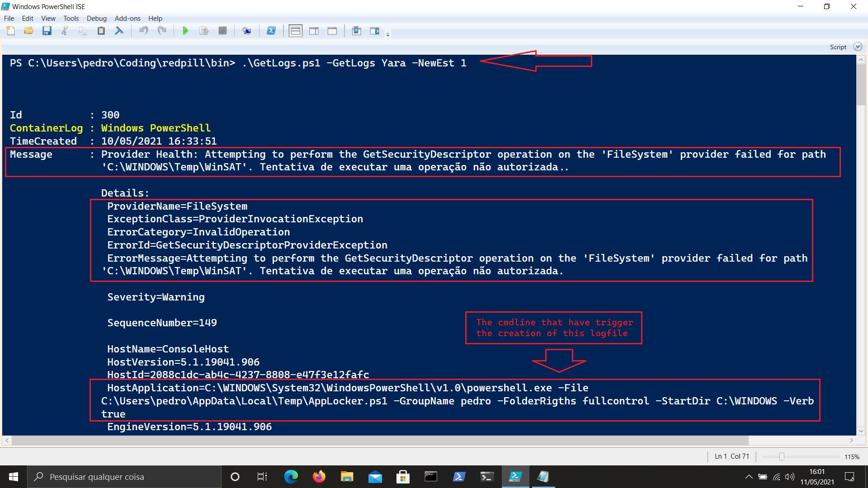The height and width of the screenshot is (488, 868).
Task: Expand hidden icons in the system tray
Action: click(x=749, y=477)
